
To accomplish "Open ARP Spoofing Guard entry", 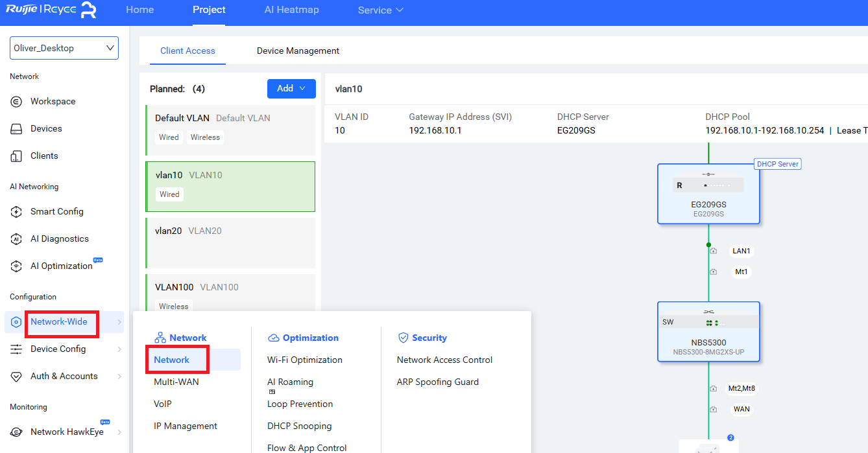I will tap(438, 382).
